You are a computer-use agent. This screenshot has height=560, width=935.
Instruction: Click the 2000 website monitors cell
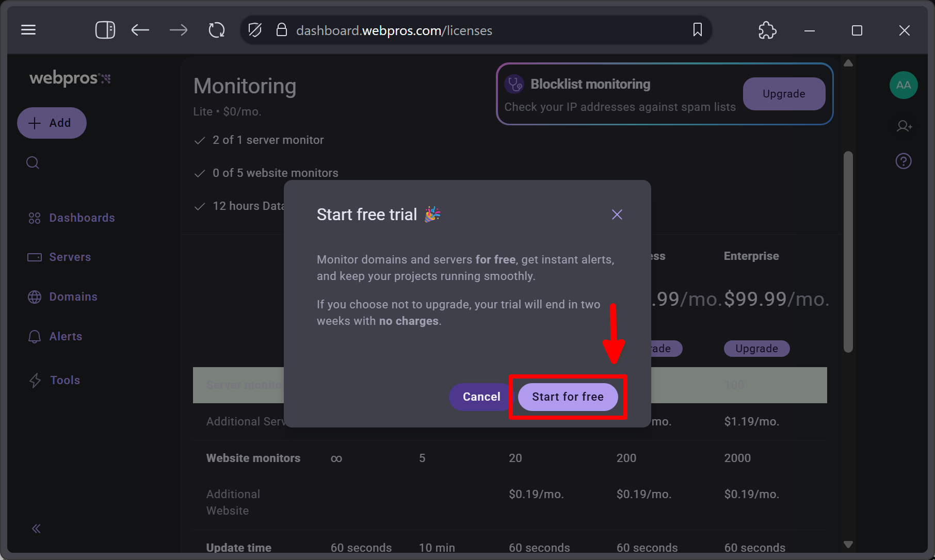pyautogui.click(x=737, y=458)
